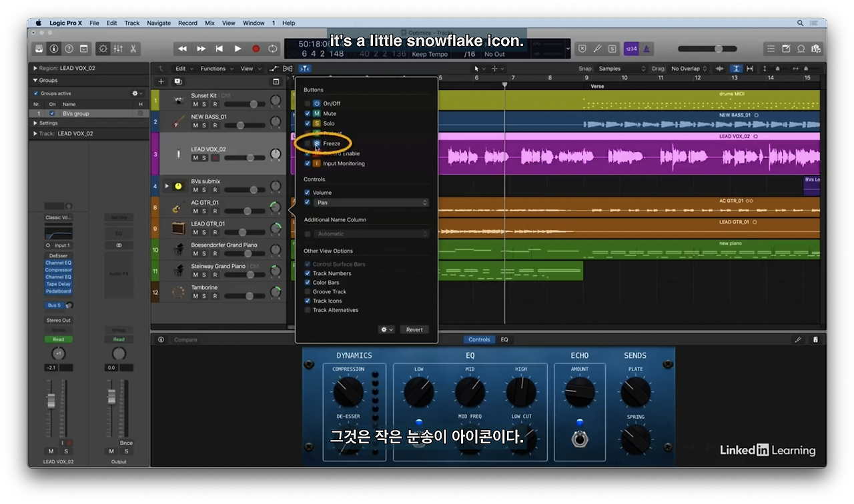Open the Navigate menu in the menu bar
Viewport: 854px width, 504px height.
[159, 23]
